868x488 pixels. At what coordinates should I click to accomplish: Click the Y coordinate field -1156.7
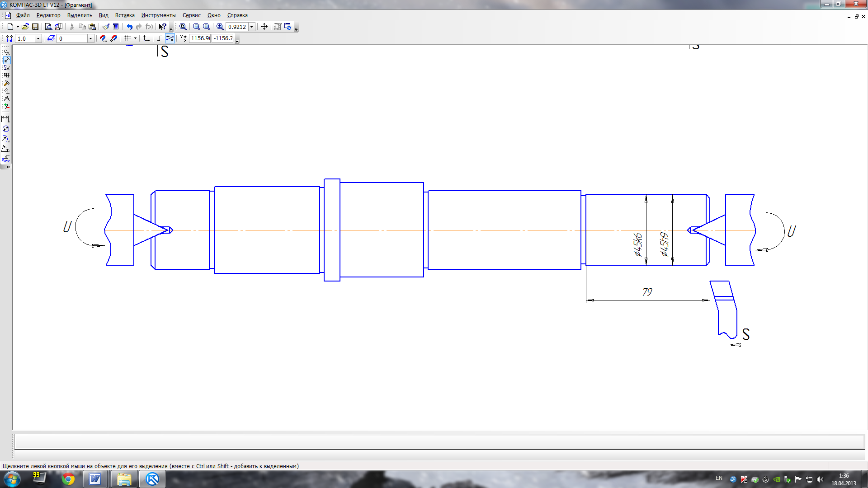click(223, 38)
